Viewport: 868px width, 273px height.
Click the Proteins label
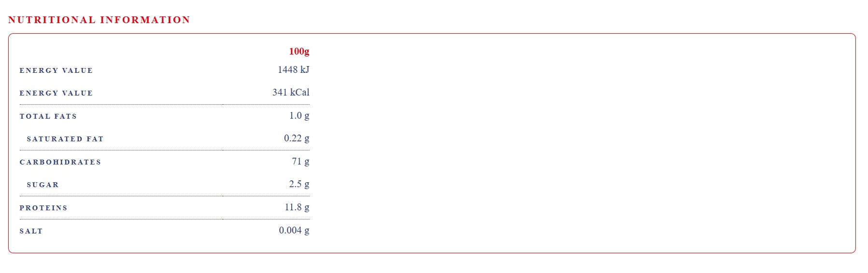click(x=43, y=208)
